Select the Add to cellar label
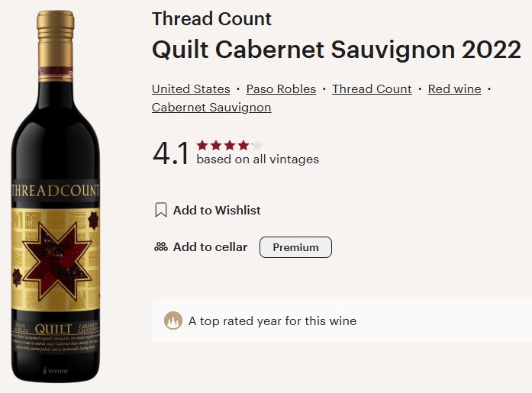This screenshot has height=393, width=532. (210, 247)
